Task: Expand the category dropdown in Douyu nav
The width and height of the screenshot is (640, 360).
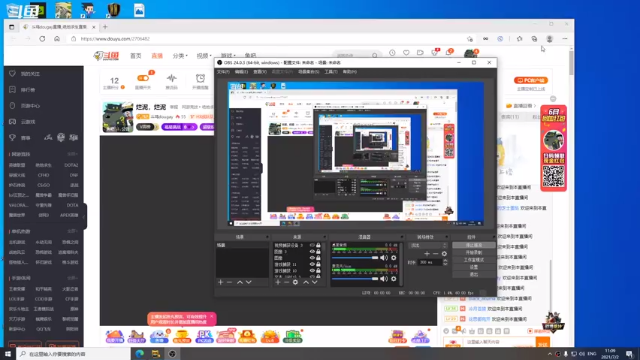Action: click(180, 56)
